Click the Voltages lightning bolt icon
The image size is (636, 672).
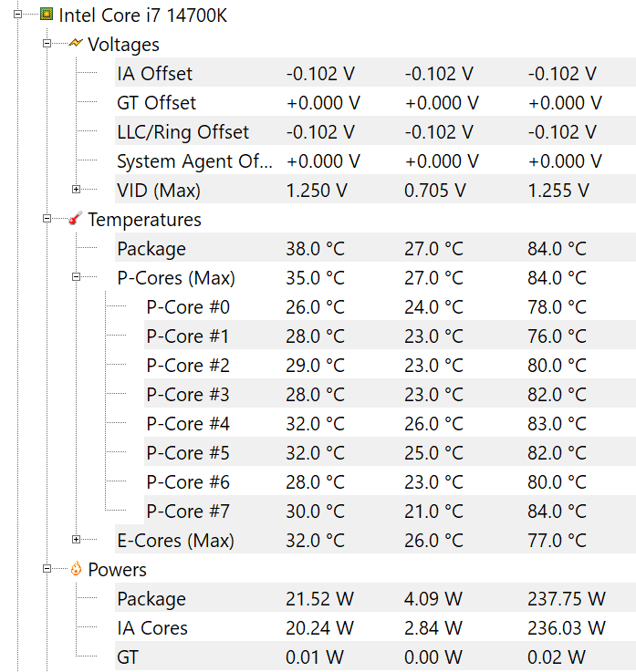pos(76,44)
